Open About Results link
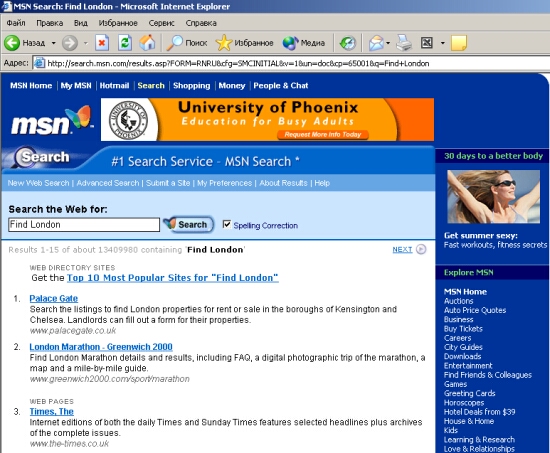 [x=283, y=183]
